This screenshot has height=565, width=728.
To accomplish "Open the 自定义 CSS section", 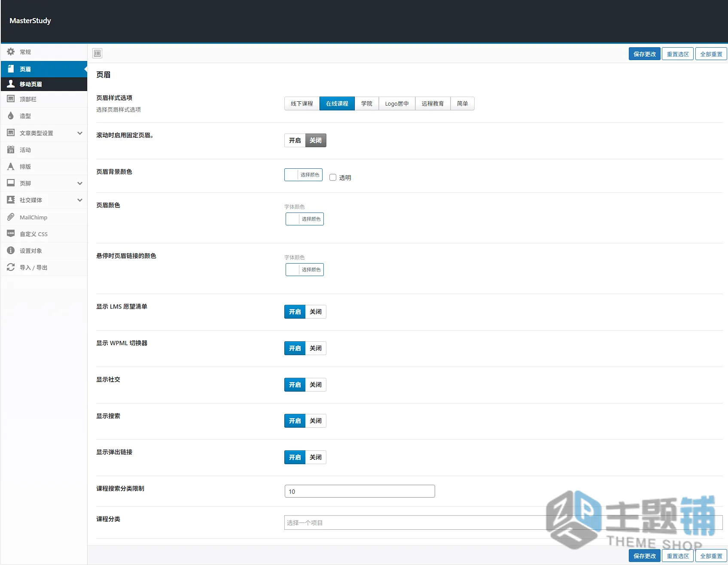I will click(x=44, y=234).
